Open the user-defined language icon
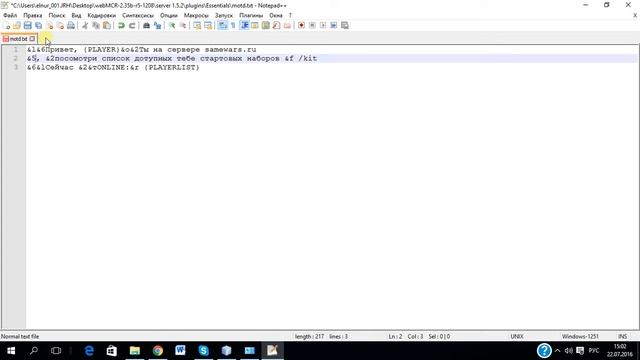 click(x=255, y=25)
